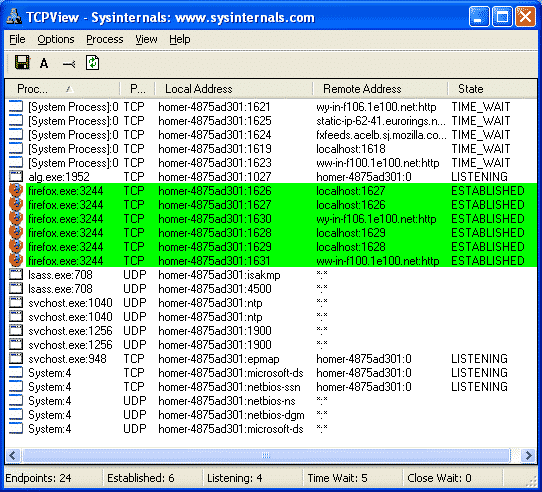This screenshot has height=492, width=542.
Task: Select the System Process row with port 1623
Action: tap(271, 163)
